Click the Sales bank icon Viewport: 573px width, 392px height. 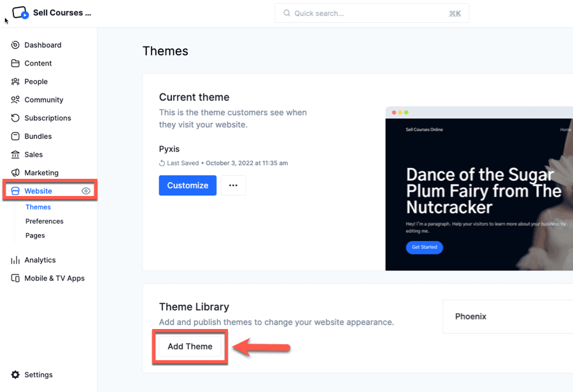click(x=15, y=155)
